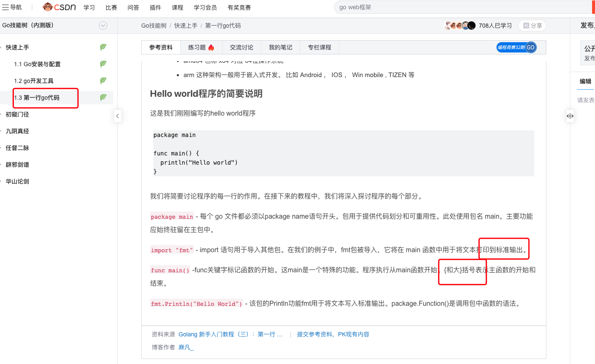
Task: Click inline code func main()
Action: click(170, 270)
